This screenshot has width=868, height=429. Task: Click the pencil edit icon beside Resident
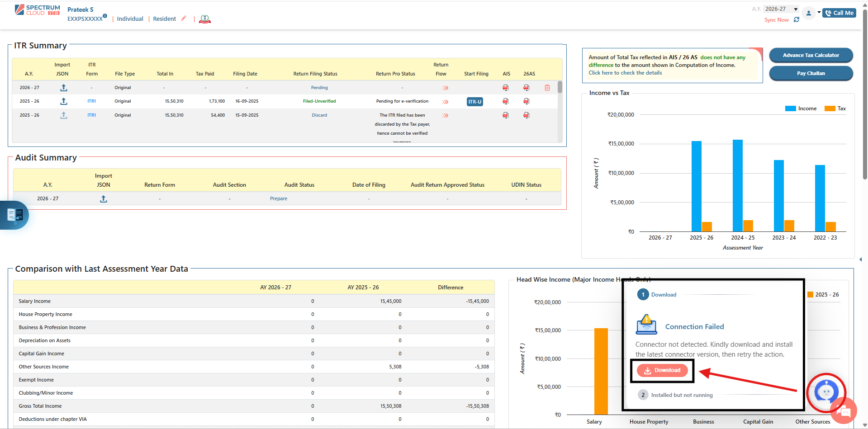point(184,19)
